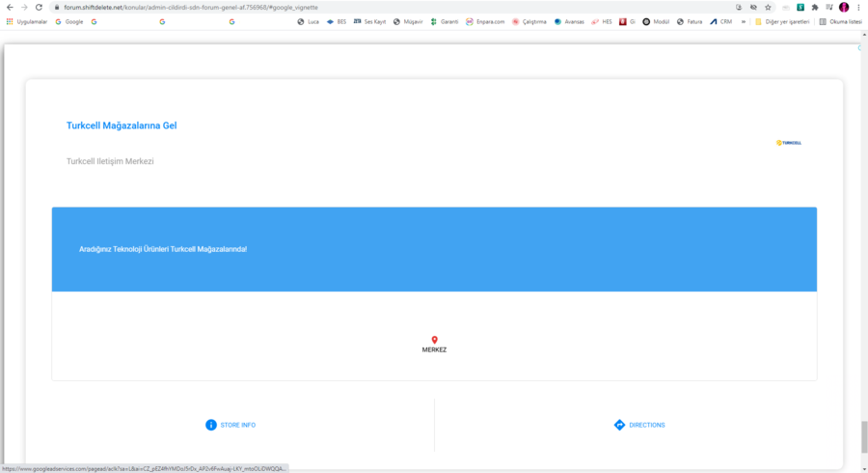Open Diğer yer işaretleri folder
Screen dimensions: 868x473
782,21
